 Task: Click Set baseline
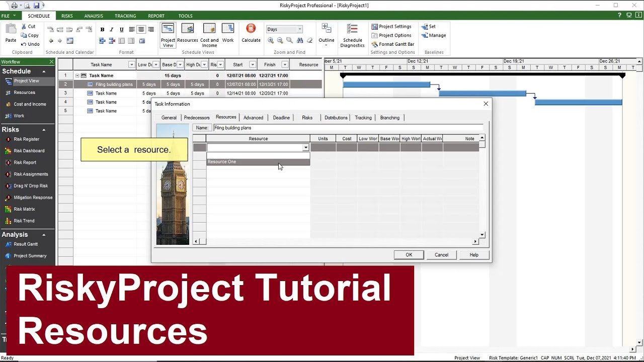[x=429, y=27]
